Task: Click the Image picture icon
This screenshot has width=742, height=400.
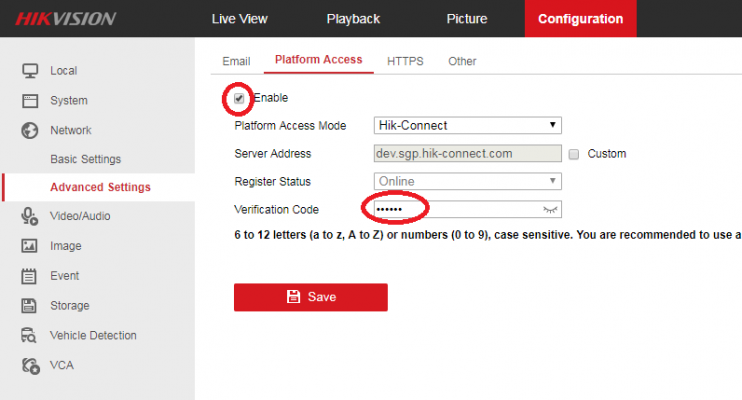Action: point(29,246)
